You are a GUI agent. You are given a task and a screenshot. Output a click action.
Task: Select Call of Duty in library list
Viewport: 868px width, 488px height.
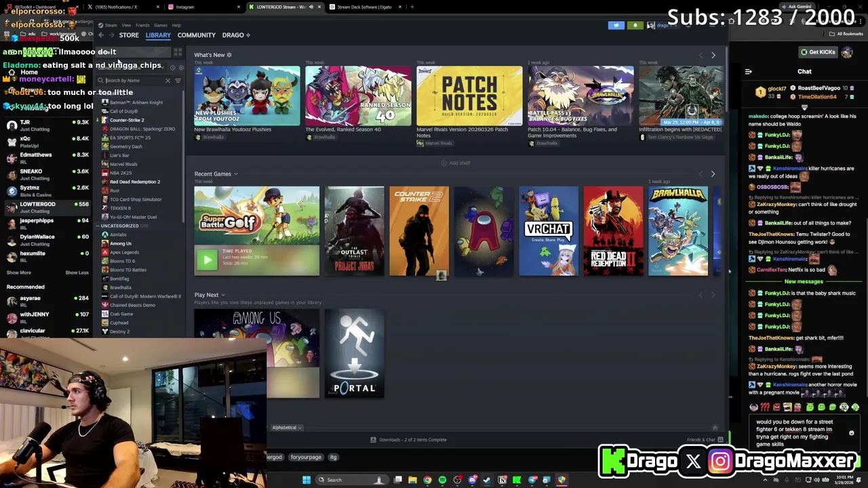point(123,111)
